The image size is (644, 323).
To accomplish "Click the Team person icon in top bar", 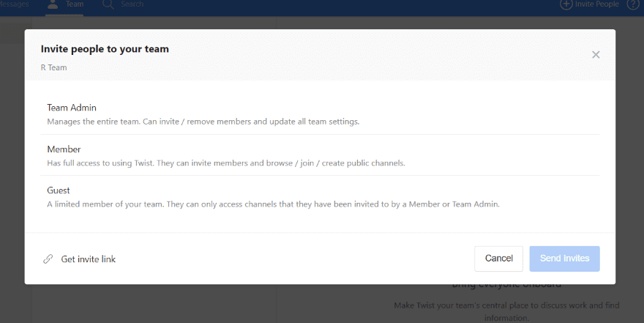I will tap(53, 4).
